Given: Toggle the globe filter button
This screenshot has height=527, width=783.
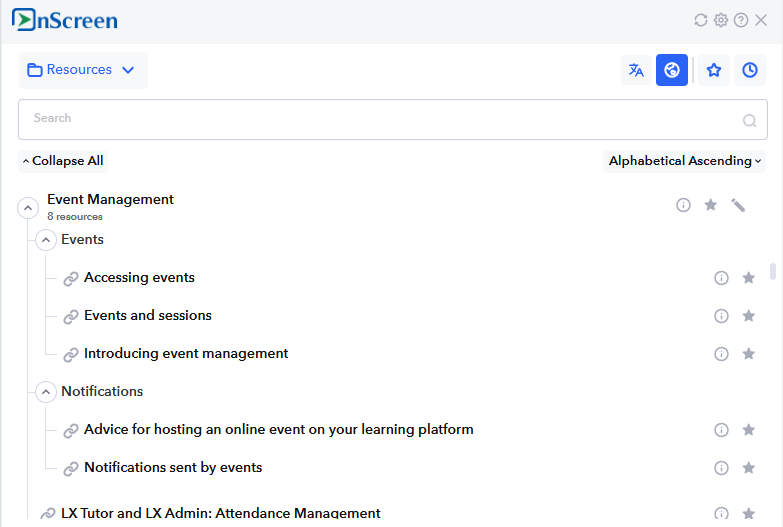Looking at the screenshot, I should point(672,70).
